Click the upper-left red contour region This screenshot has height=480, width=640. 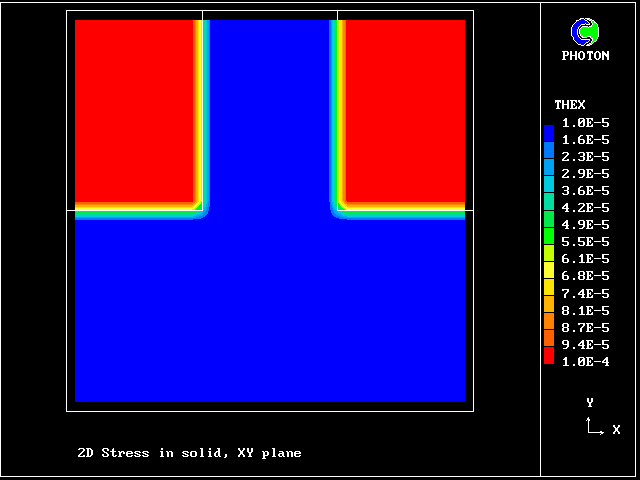(133, 110)
